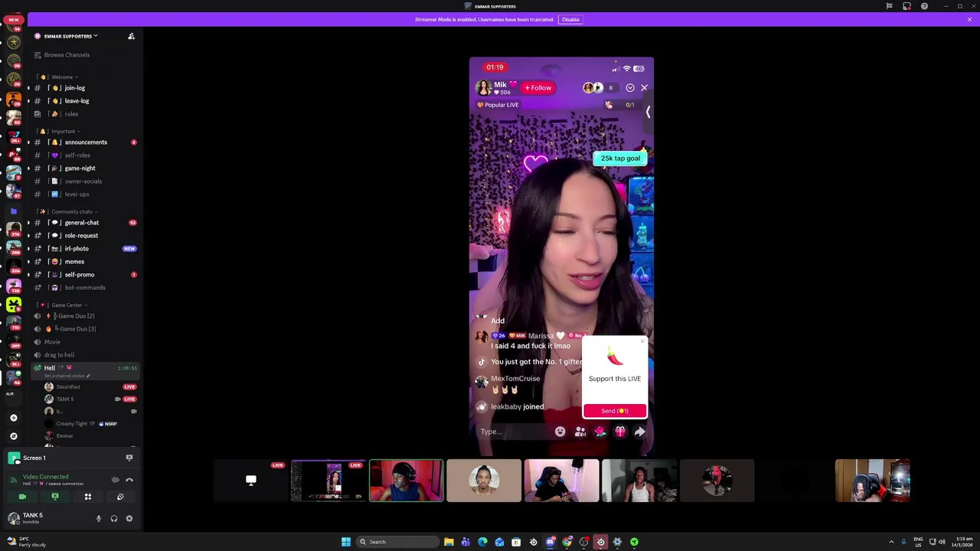Toggle the green screen share button

click(55, 497)
